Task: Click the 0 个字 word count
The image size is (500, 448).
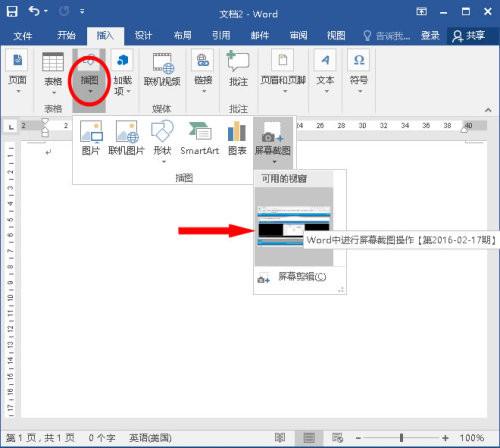Action: point(102,438)
